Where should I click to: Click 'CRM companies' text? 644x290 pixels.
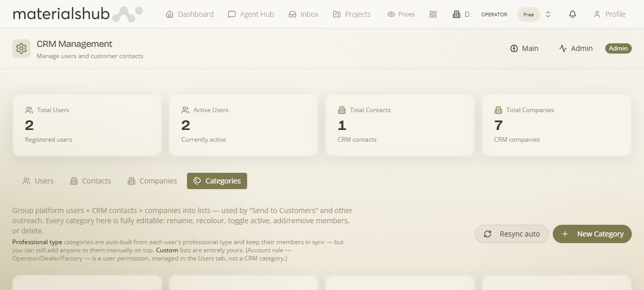tap(517, 140)
